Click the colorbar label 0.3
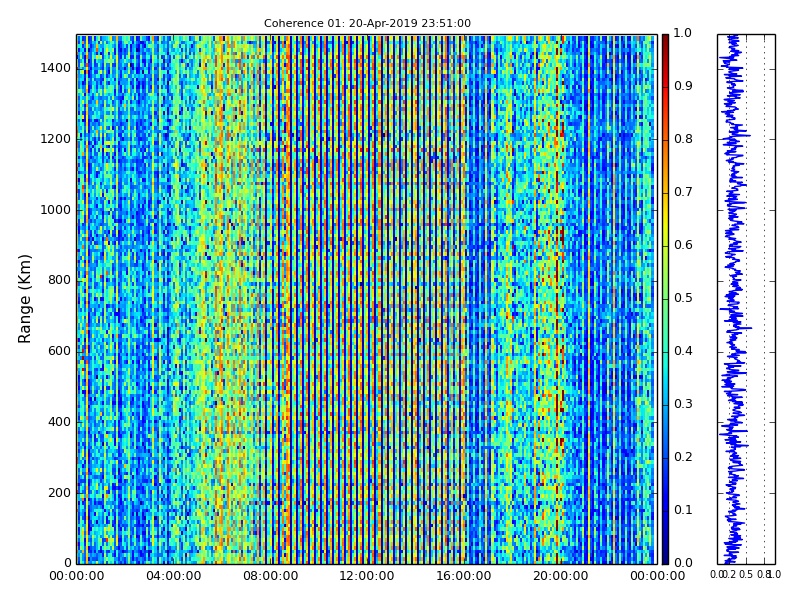The height and width of the screenshot is (600, 800). pos(683,405)
